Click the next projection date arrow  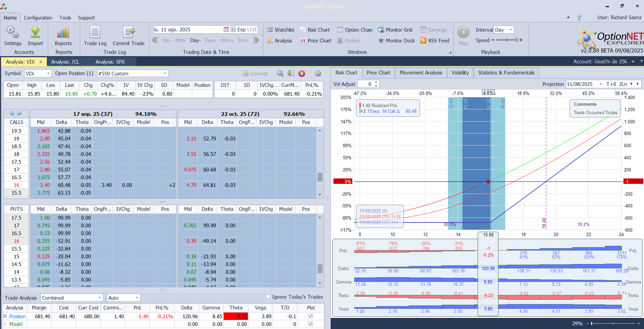point(637,84)
